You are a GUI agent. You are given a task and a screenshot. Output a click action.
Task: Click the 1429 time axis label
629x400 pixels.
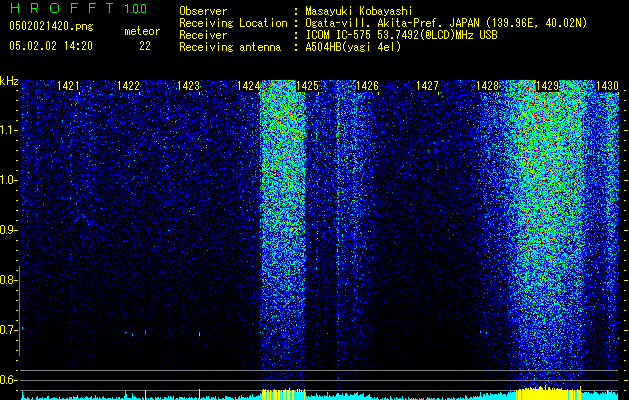pos(548,86)
